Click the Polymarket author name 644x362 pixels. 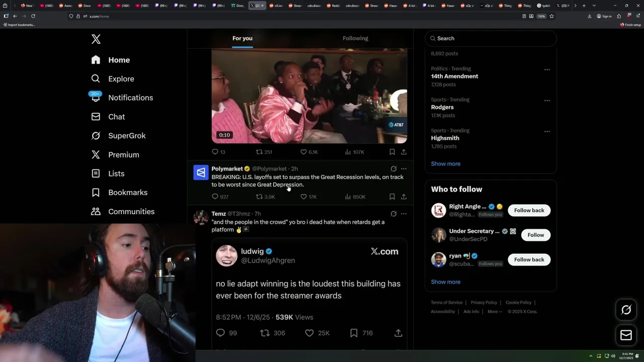pyautogui.click(x=227, y=169)
